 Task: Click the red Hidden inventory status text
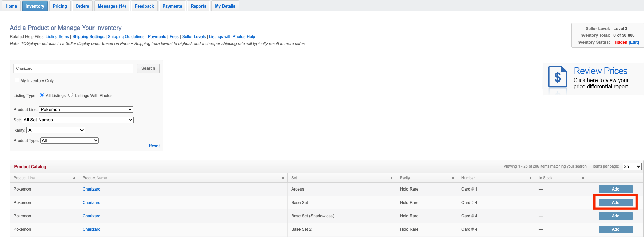pyautogui.click(x=620, y=42)
